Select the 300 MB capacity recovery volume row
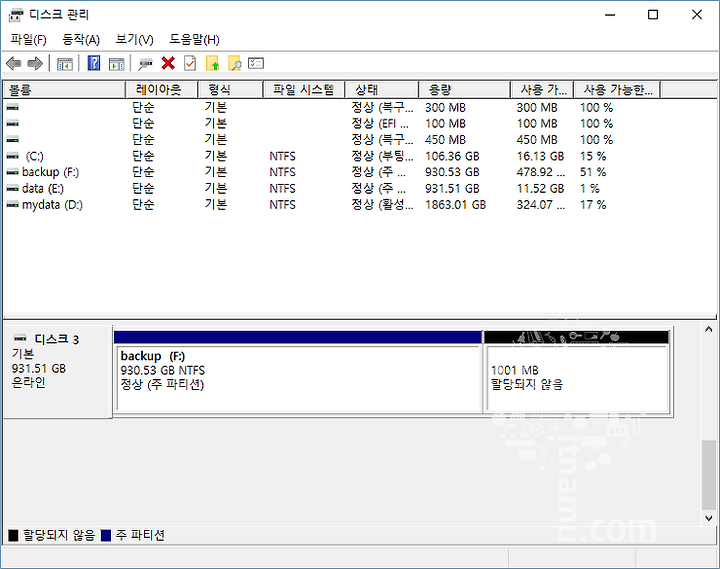The height and width of the screenshot is (569, 720). click(360, 107)
